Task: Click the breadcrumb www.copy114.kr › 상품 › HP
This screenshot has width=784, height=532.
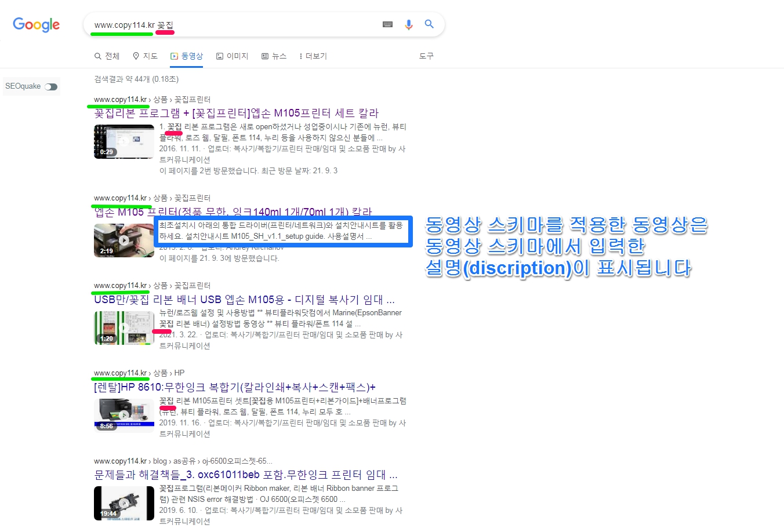Action: [x=139, y=373]
